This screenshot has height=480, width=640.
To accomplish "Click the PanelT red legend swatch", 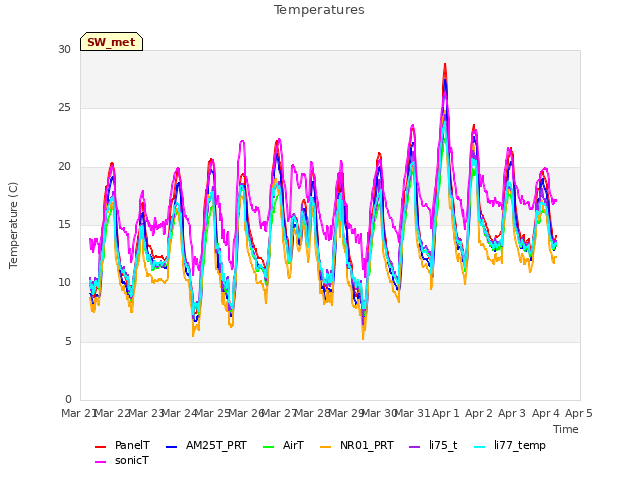I will pos(100,447).
